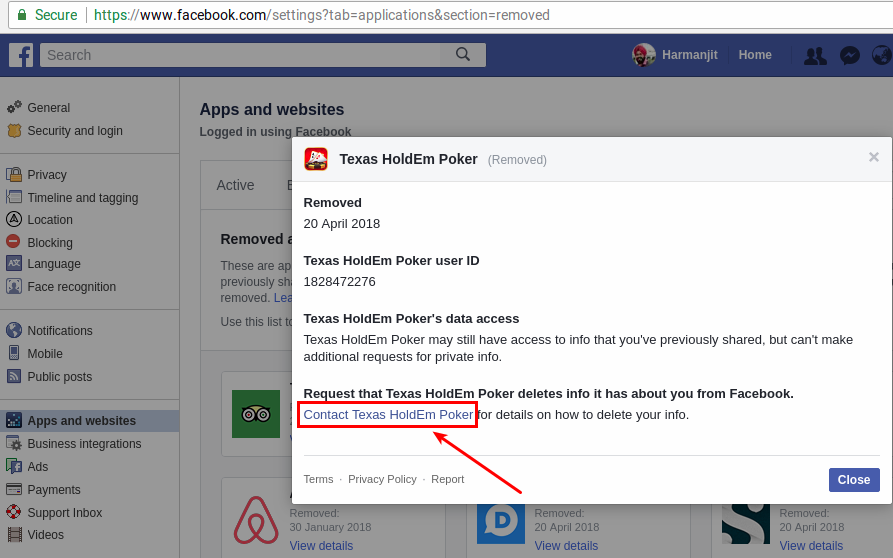Open the Notifications globe in top bar
The image size is (893, 558).
coord(882,55)
